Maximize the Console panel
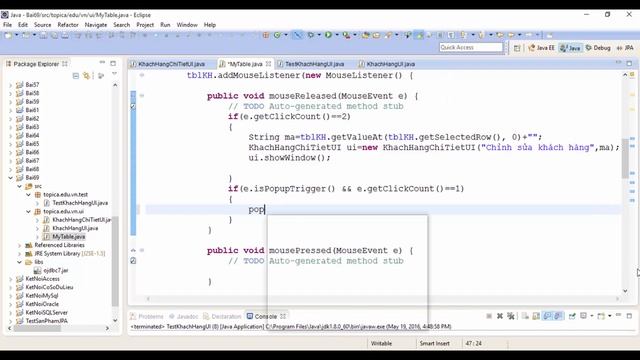 pos(629,316)
